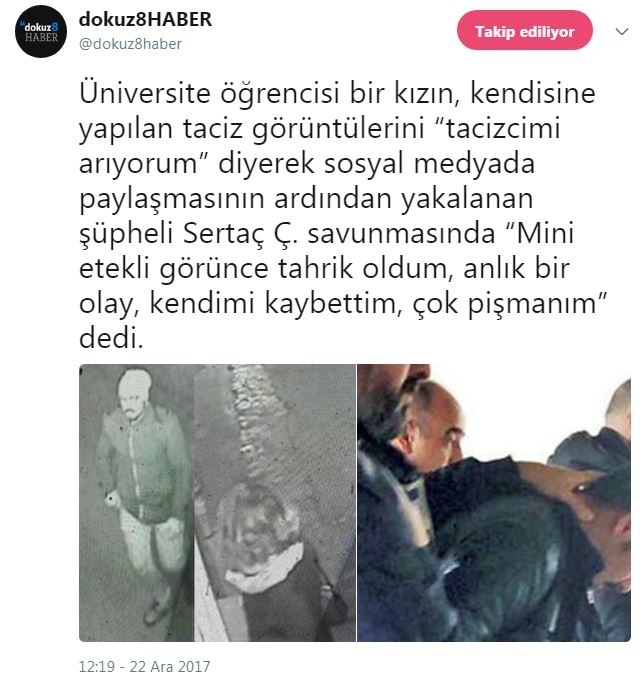Screen dimensions: 643x690
Task: Open the 12:19 - 22 Ara 2017 timestamp
Action: 144,666
